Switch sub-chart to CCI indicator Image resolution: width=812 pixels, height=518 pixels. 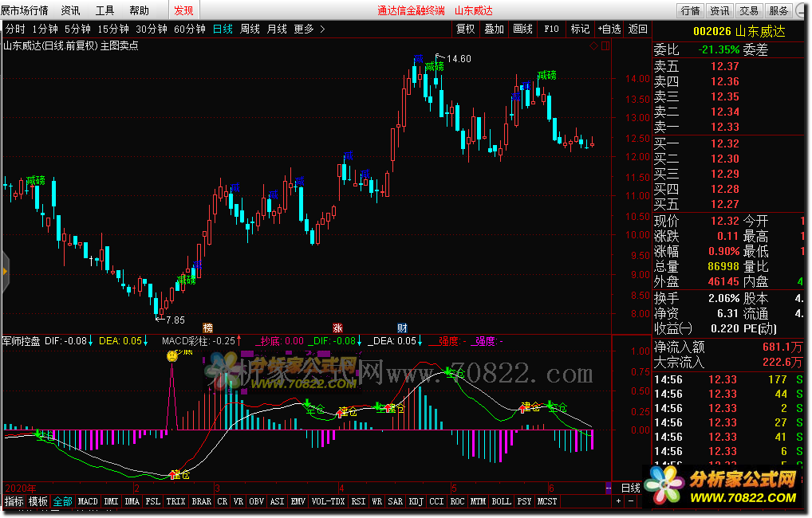pyautogui.click(x=436, y=501)
